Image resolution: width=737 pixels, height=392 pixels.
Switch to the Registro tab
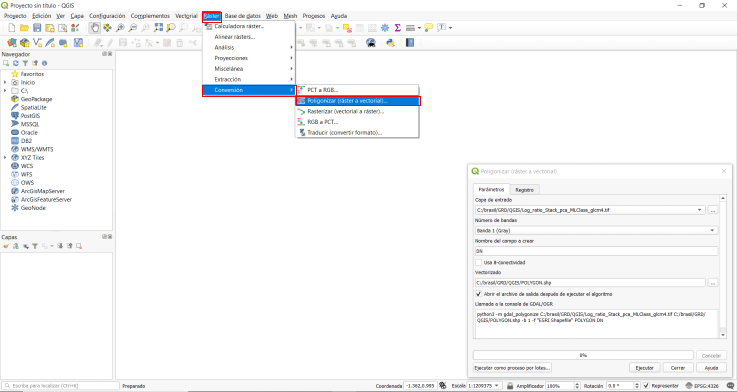click(524, 190)
